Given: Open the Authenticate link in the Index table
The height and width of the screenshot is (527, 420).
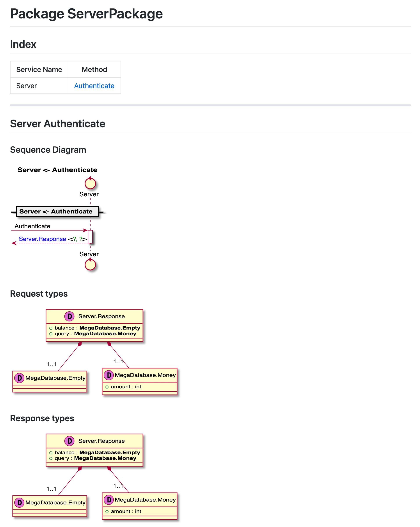Looking at the screenshot, I should pos(94,86).
